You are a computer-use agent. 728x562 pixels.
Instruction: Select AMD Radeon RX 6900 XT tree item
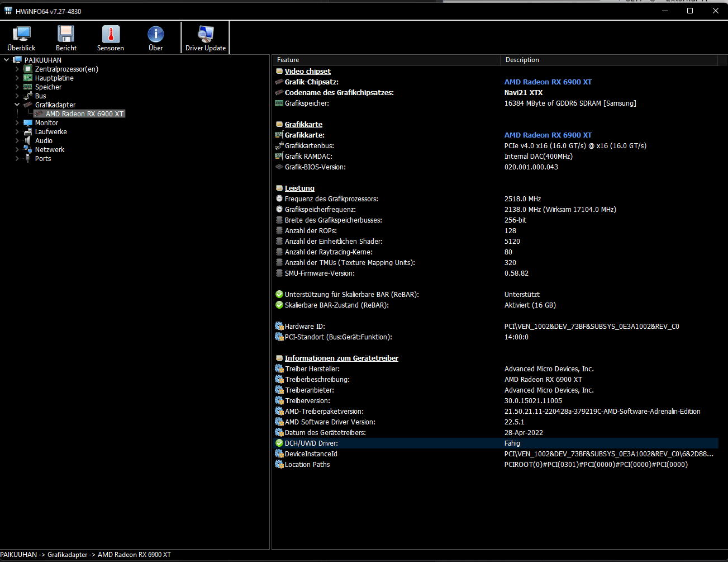[84, 114]
